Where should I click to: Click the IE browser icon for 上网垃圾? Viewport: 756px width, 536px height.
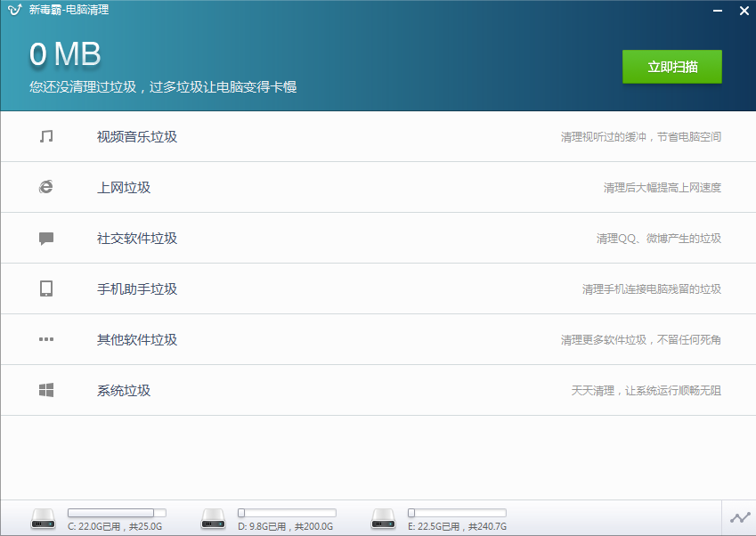pos(46,187)
